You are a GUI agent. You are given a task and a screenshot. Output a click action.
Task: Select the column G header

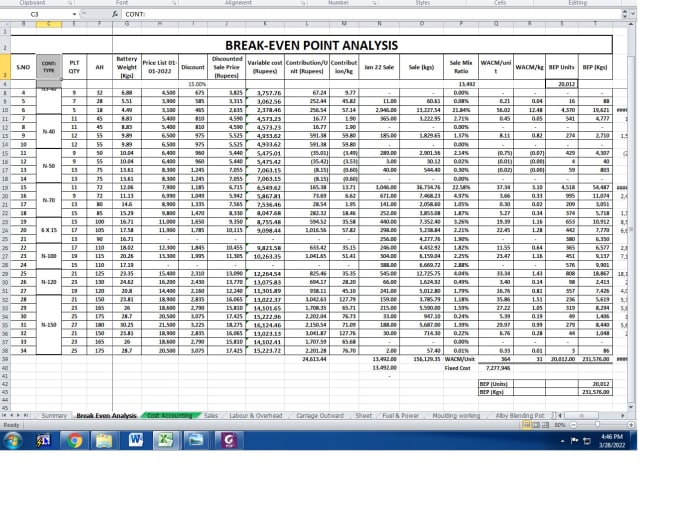(x=127, y=24)
